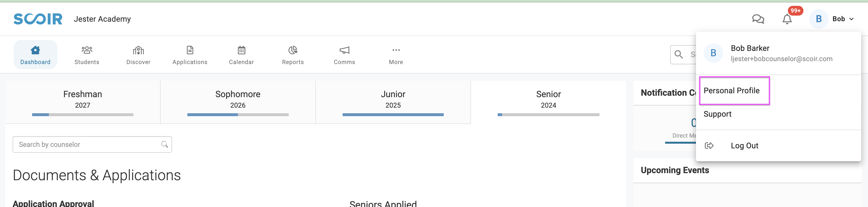Image resolution: width=868 pixels, height=207 pixels.
Task: Select Personal Profile from the menu
Action: coord(731,91)
